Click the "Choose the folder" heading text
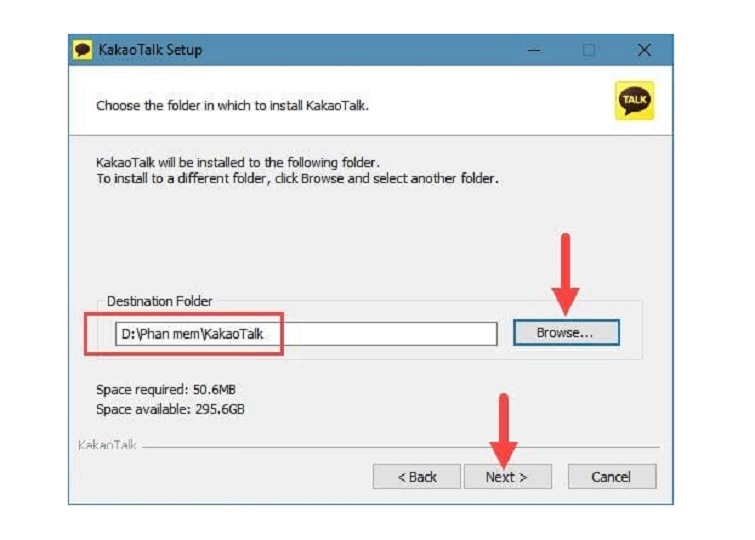Image resolution: width=755 pixels, height=540 pixels. click(x=232, y=105)
